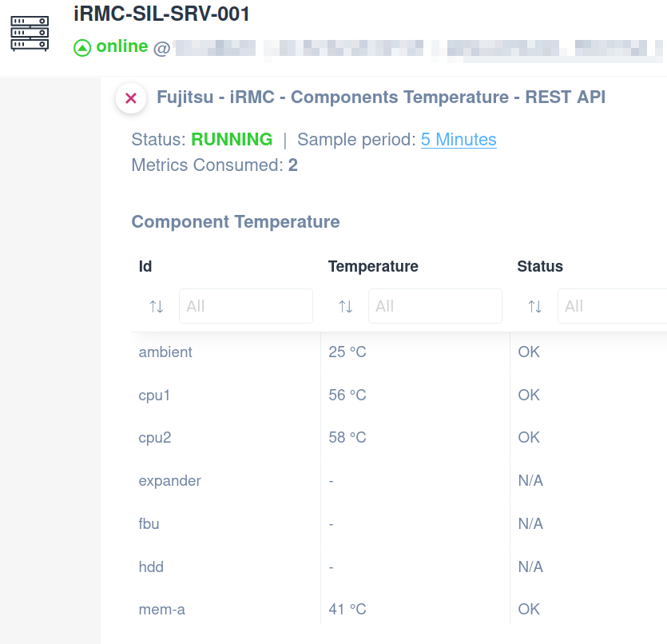
Task: Click the Status column header
Action: pyautogui.click(x=540, y=266)
